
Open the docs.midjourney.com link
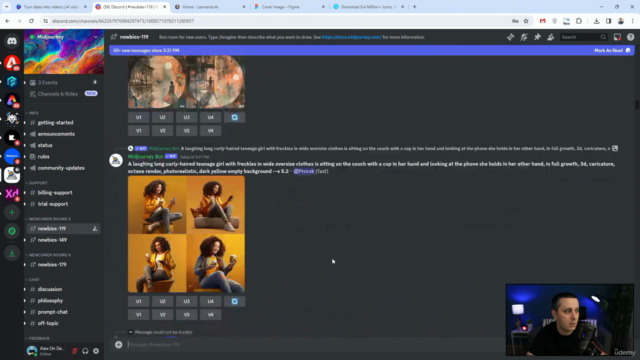[x=351, y=37]
